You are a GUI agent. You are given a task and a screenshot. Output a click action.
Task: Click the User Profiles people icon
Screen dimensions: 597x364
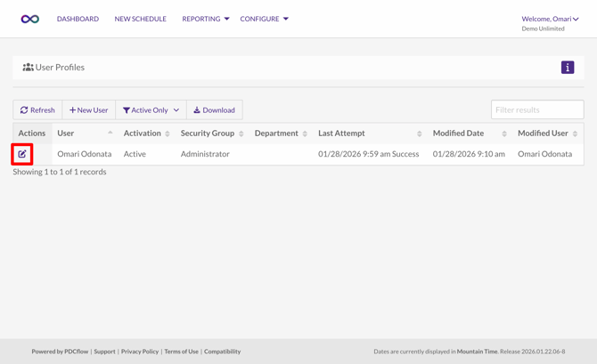[28, 68]
